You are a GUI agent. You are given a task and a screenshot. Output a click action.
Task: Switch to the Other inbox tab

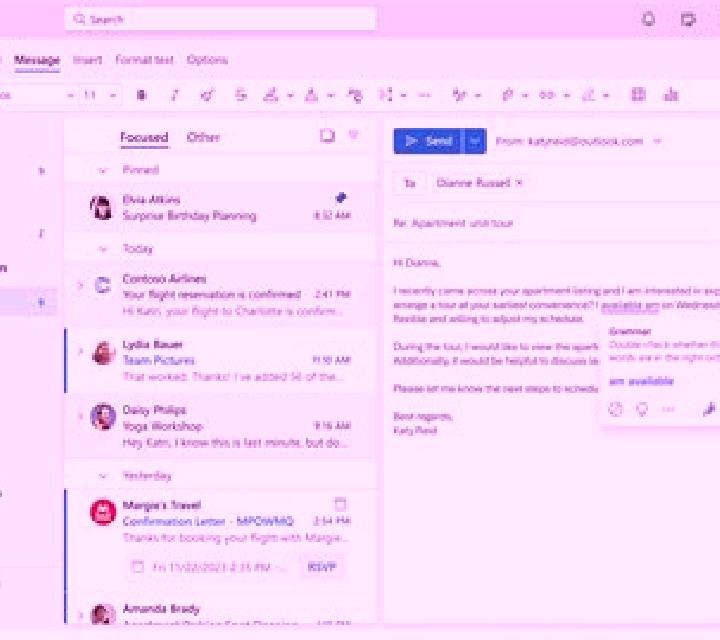click(203, 137)
